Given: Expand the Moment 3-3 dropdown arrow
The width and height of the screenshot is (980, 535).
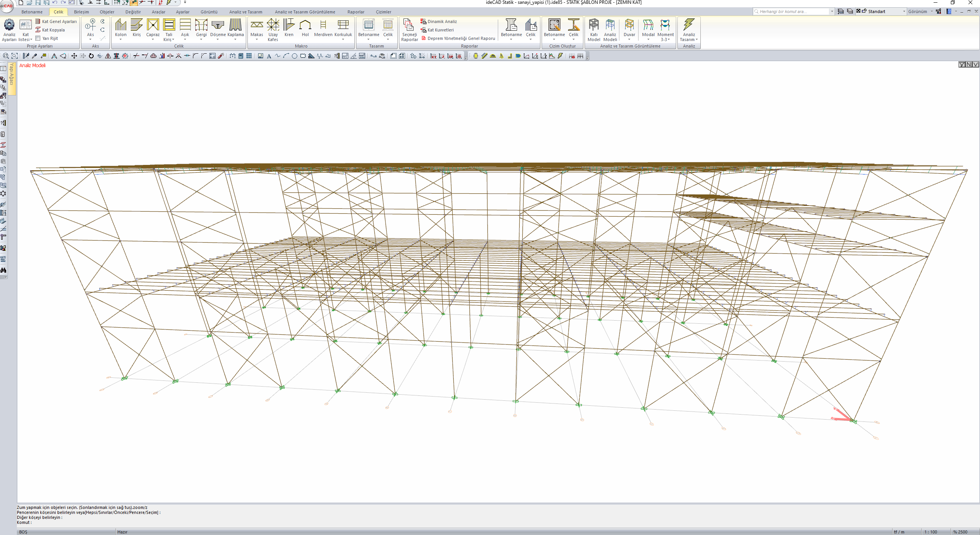Looking at the screenshot, I should tap(669, 40).
